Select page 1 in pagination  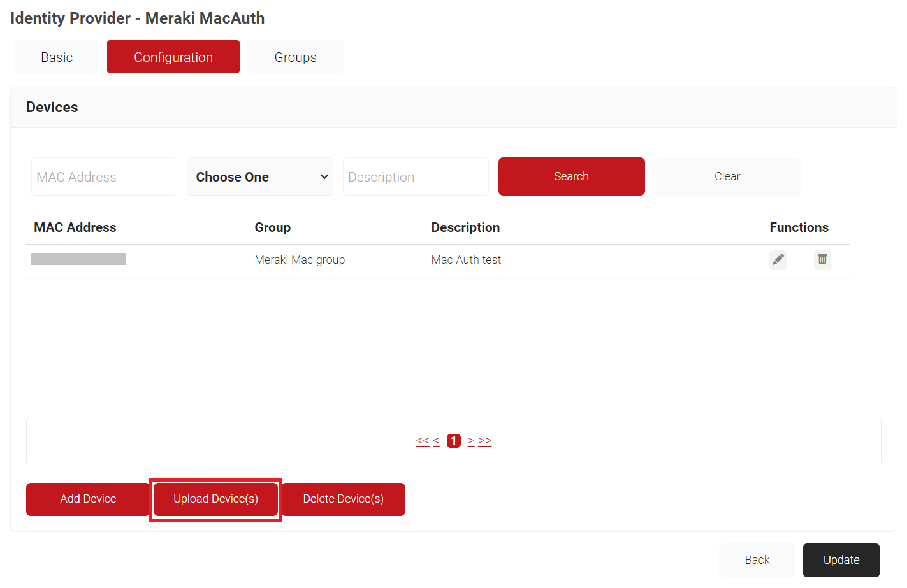tap(454, 441)
